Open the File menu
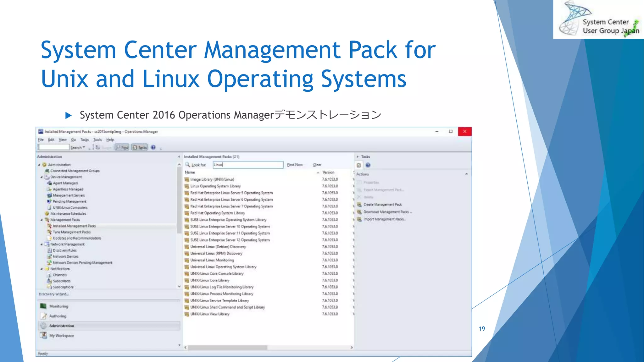The width and height of the screenshot is (644, 362). pyautogui.click(x=41, y=140)
